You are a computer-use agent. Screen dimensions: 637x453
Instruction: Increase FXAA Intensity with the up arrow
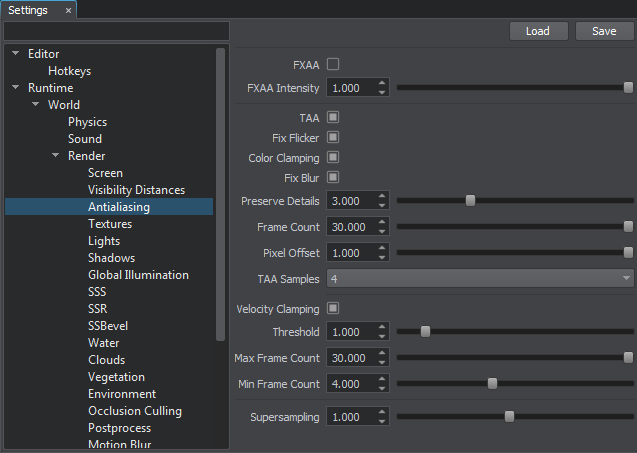click(382, 83)
